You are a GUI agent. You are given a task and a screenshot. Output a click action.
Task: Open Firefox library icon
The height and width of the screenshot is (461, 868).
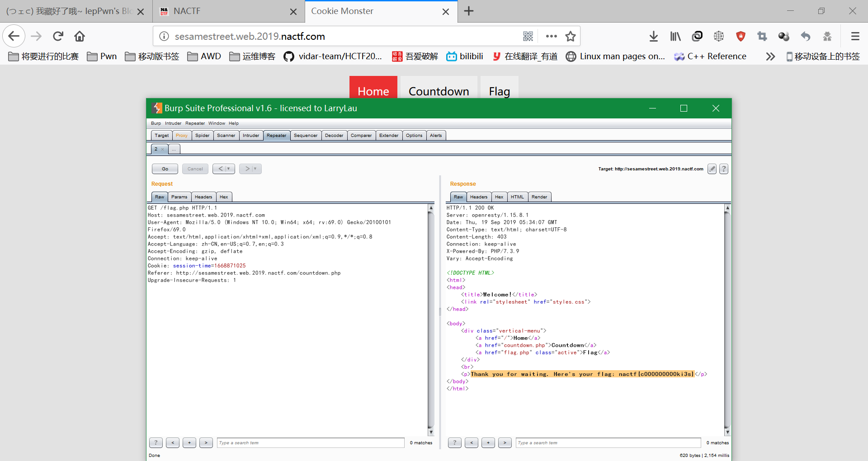point(675,36)
